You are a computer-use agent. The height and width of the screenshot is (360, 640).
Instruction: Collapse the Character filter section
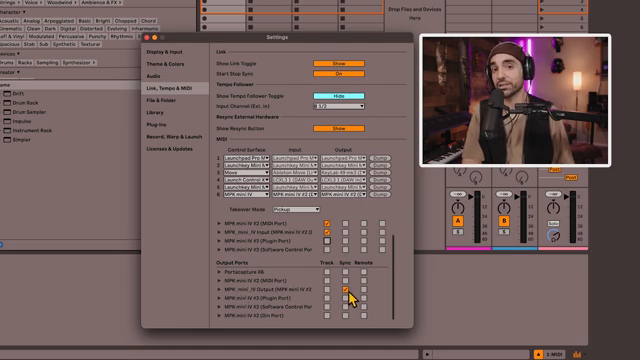[x=24, y=12]
